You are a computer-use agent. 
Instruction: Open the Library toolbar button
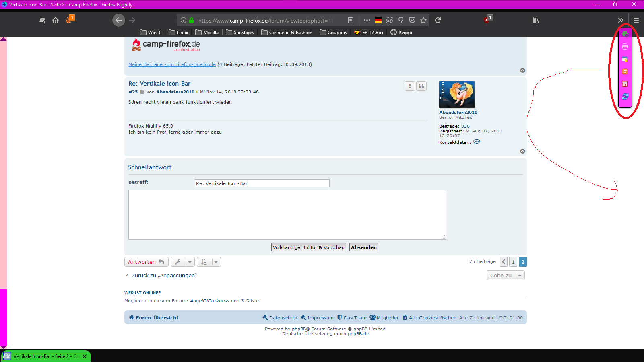536,20
